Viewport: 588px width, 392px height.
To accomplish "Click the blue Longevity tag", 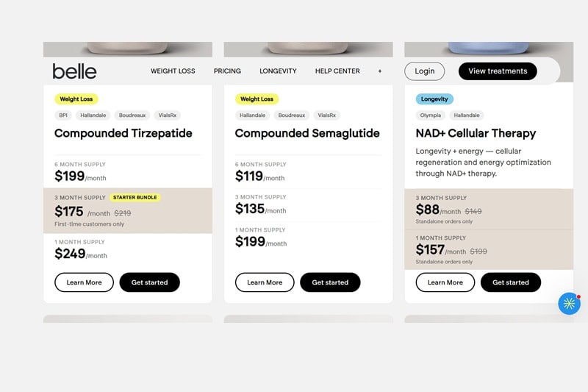I will (x=434, y=99).
